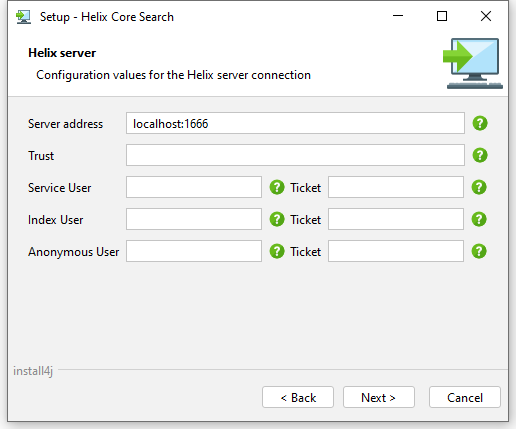Focus the Service User input field
This screenshot has width=516, height=429.
pos(194,187)
